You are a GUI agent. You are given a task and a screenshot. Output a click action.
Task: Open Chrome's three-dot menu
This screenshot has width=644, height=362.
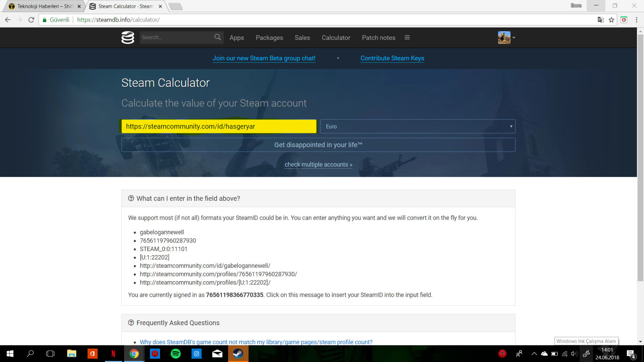637,20
